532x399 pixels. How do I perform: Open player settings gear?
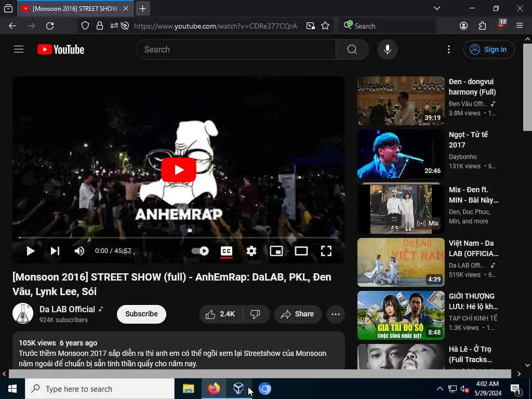pos(251,251)
